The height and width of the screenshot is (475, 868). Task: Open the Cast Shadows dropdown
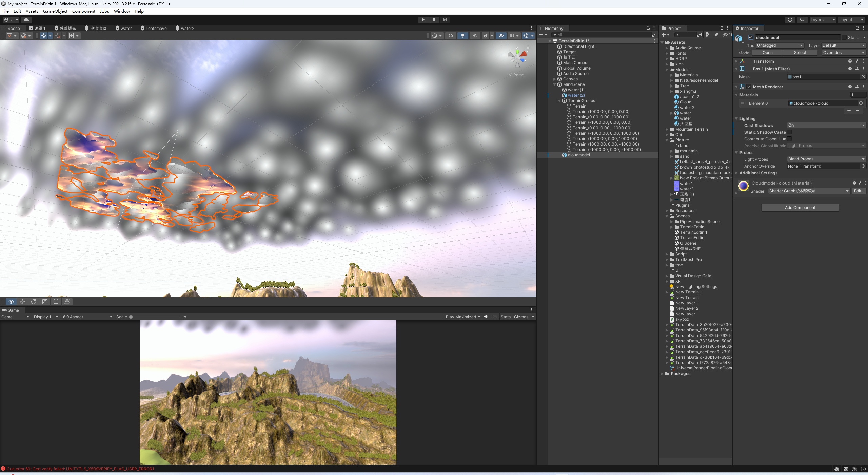[826, 126]
